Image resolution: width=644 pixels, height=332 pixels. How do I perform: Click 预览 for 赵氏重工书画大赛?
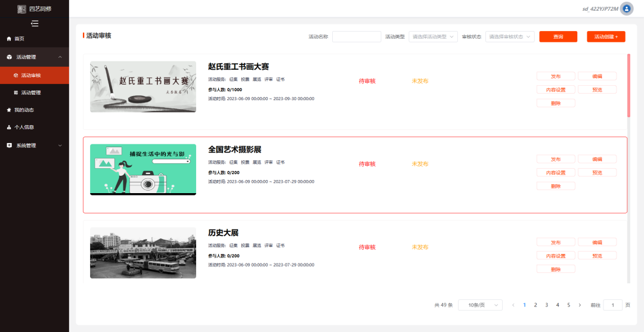(x=597, y=89)
